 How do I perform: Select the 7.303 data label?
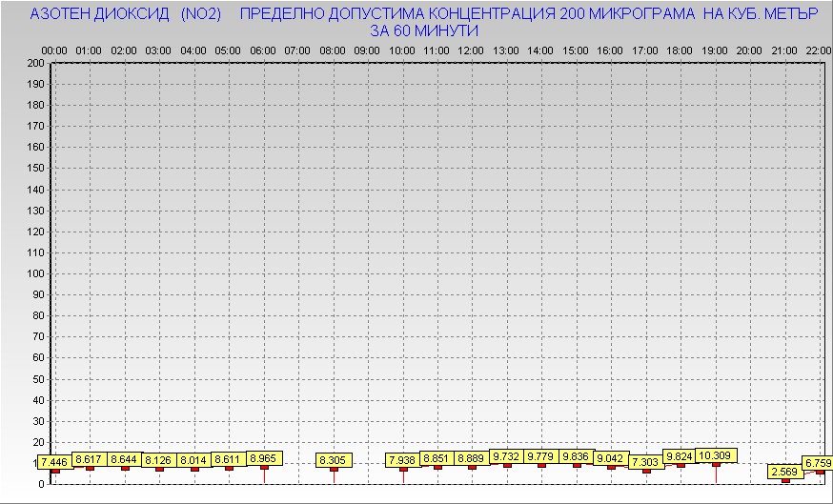(646, 462)
